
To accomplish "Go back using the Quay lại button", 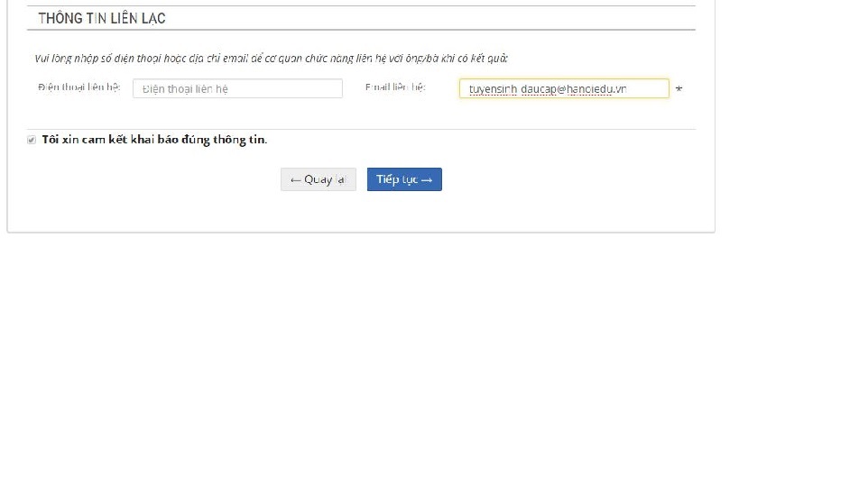I will (319, 179).
